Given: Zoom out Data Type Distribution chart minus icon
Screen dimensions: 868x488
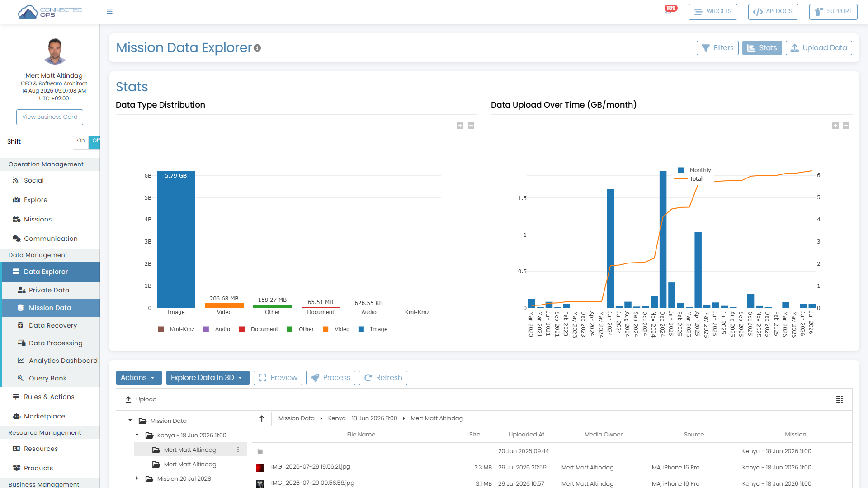Looking at the screenshot, I should pos(471,126).
